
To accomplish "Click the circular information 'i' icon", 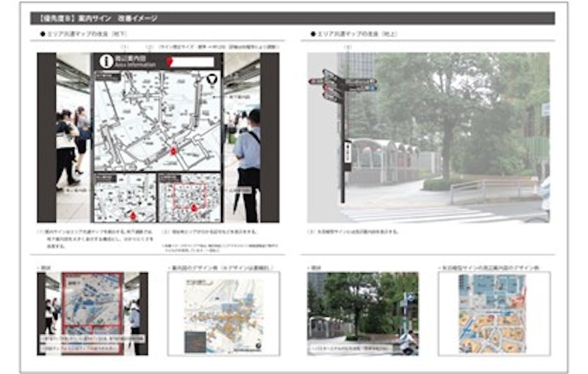I will click(106, 61).
